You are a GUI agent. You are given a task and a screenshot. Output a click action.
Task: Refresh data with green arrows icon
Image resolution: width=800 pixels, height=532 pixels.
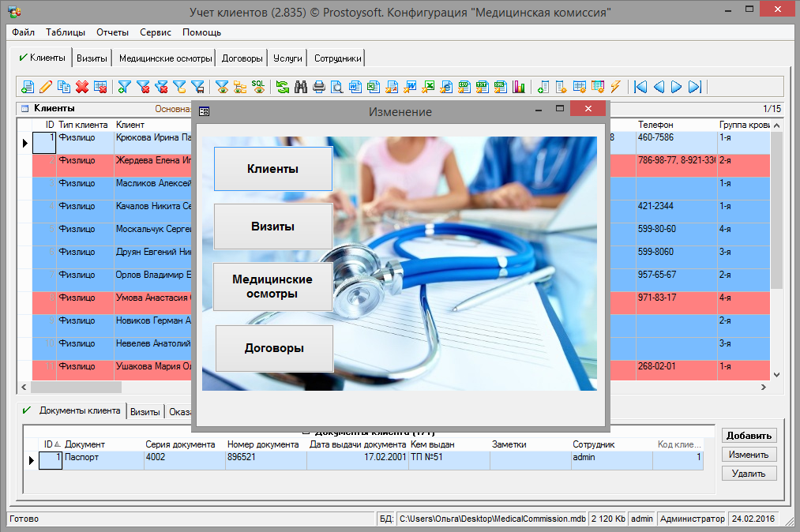click(283, 87)
